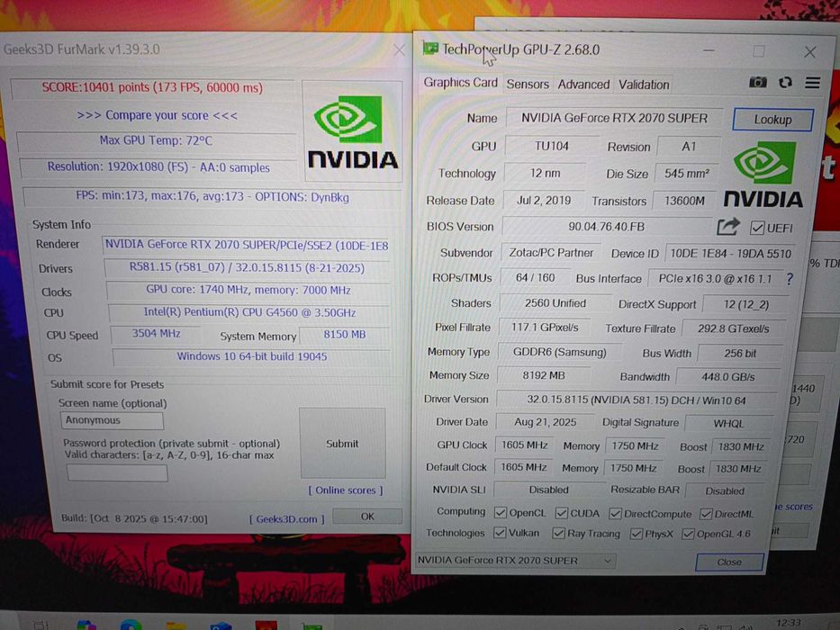
Task: Toggle the OpenGL 4.6 checkbox
Action: [689, 534]
